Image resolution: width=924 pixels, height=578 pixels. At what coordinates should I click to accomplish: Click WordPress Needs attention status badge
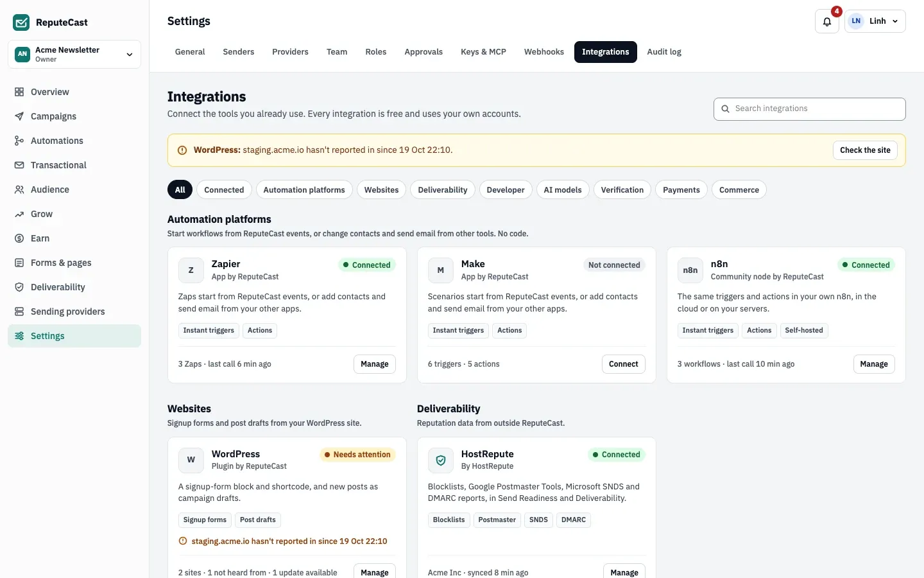point(357,455)
